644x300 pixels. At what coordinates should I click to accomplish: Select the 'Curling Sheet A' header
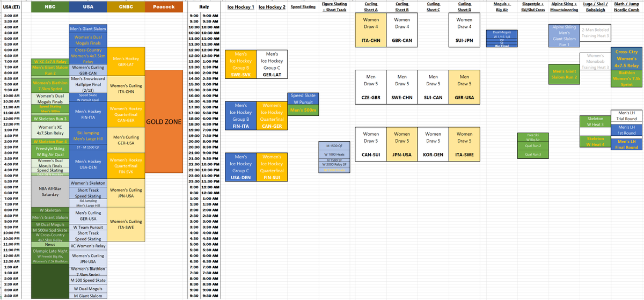371,6
